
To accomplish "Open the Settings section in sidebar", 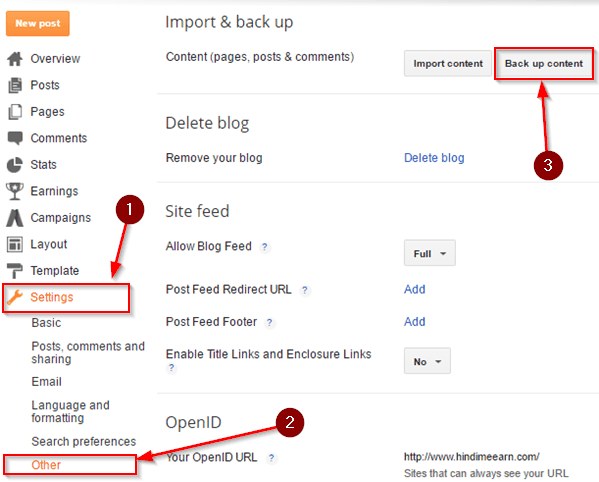I will (x=52, y=297).
